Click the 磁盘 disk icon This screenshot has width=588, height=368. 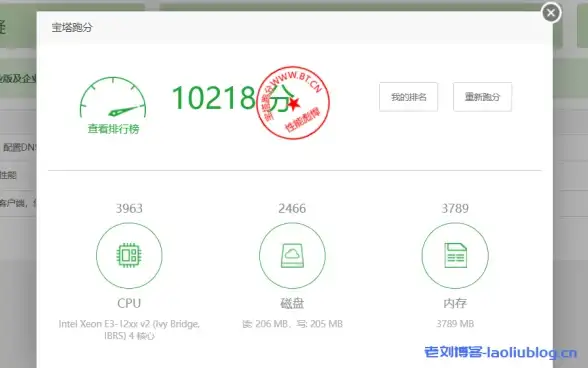pos(292,255)
